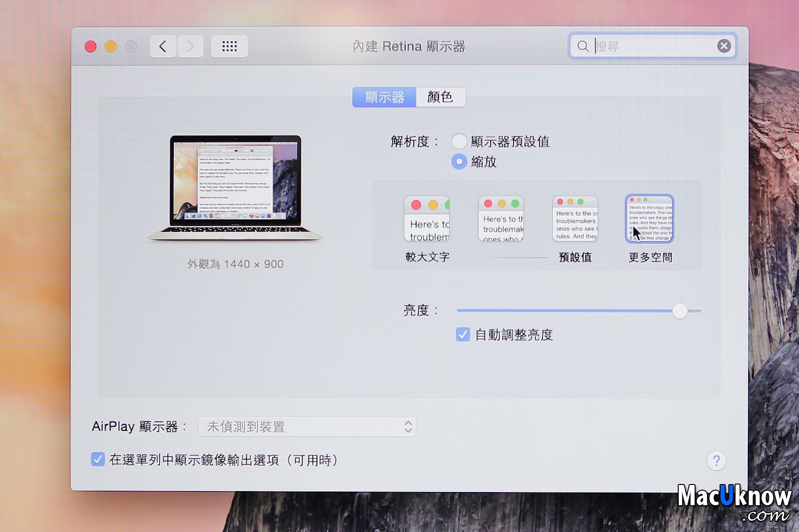Open the AirPlay 顯示器 dropdown menu
Screen dimensions: 799x532
307,427
